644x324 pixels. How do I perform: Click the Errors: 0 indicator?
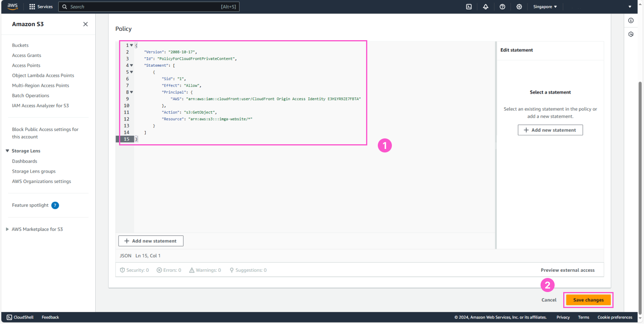169,270
